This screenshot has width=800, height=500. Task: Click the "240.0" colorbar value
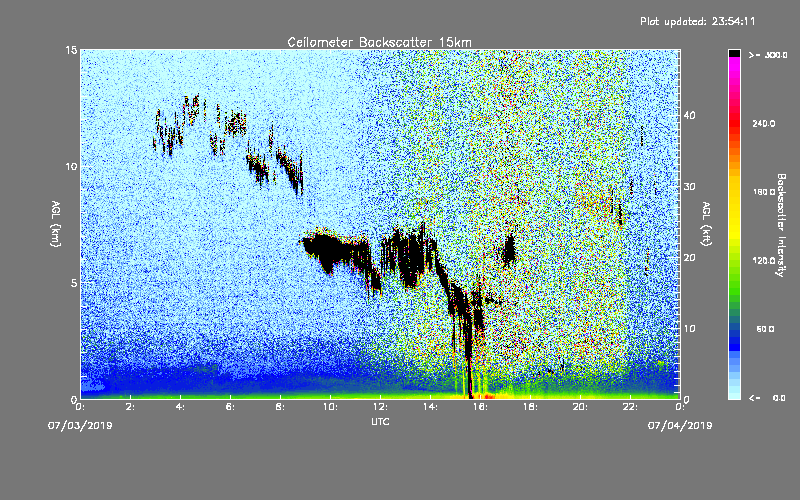point(764,123)
